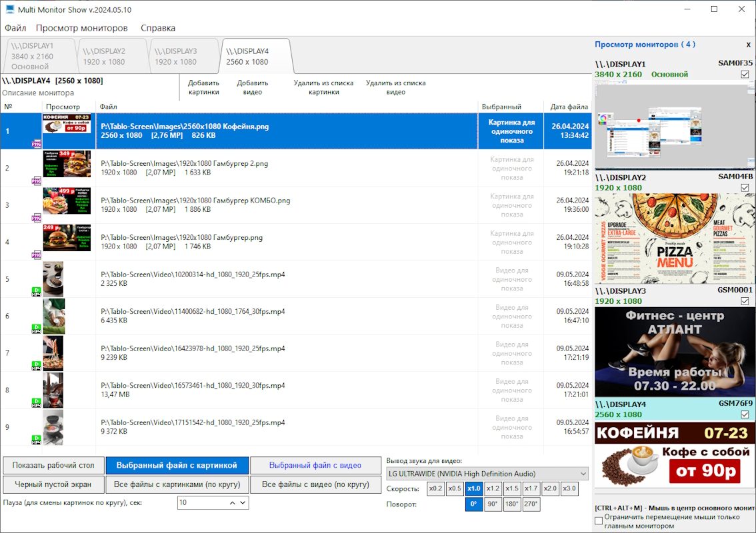Expand the pause seconds dropdown arrow
The width and height of the screenshot is (756, 533).
pos(243,503)
